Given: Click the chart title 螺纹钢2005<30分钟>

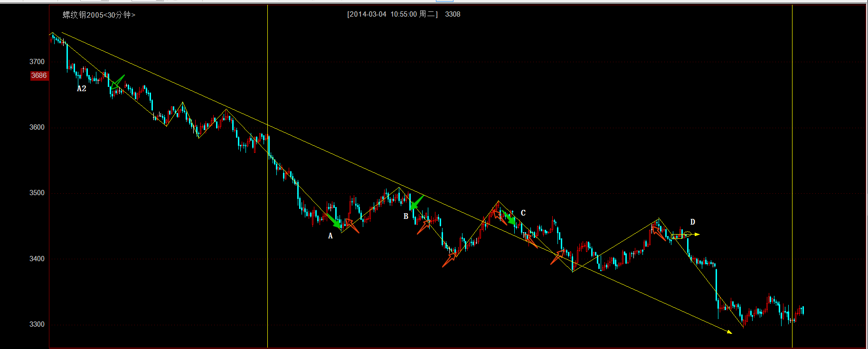Looking at the screenshot, I should tap(99, 15).
